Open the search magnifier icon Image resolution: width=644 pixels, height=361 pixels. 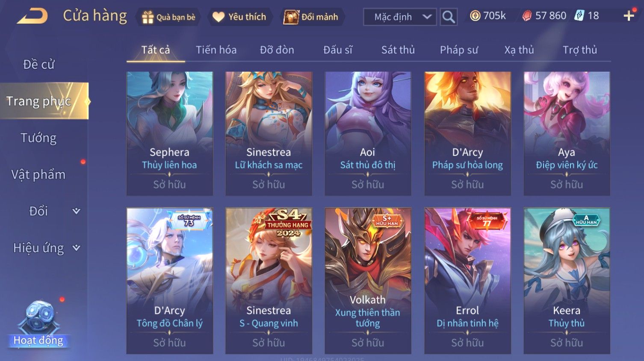pos(449,17)
